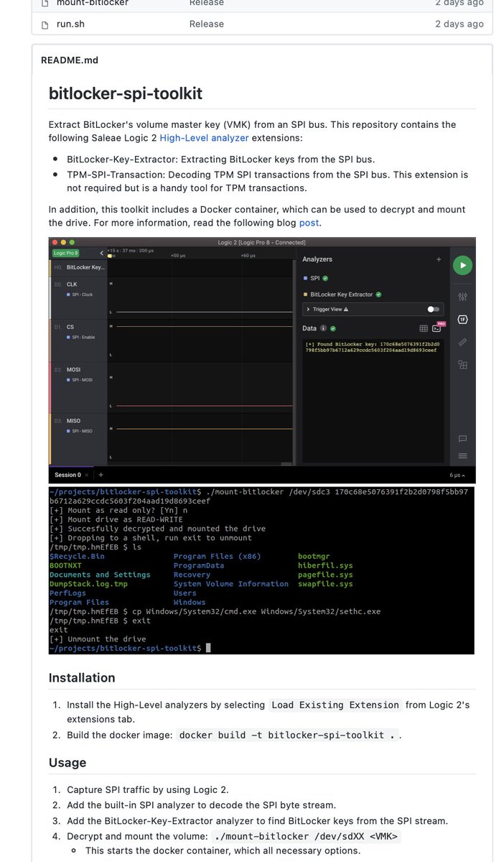The image size is (504, 862).
Task: Click the SPI - Clock sublabel
Action: pyautogui.click(x=82, y=295)
